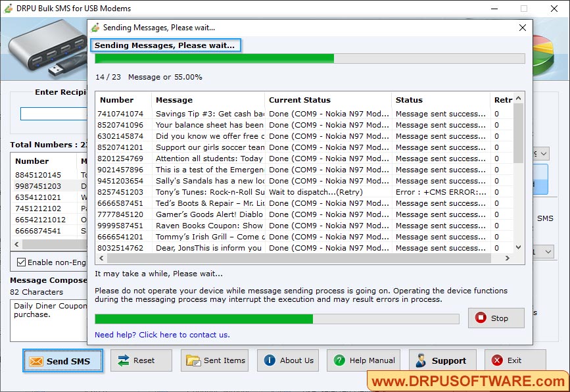Image resolution: width=570 pixels, height=392 pixels.
Task: Select the row for number 9021457896
Action: click(304, 170)
